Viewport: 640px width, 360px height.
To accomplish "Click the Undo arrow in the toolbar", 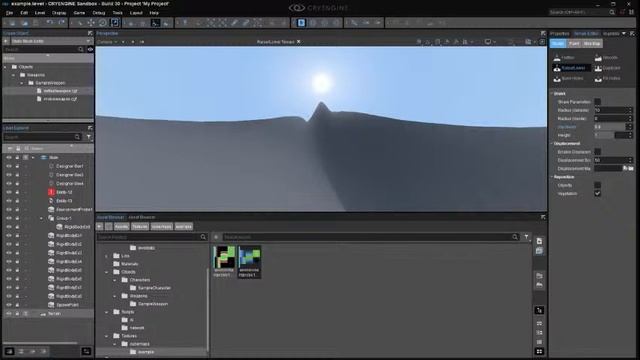I will pos(49,23).
